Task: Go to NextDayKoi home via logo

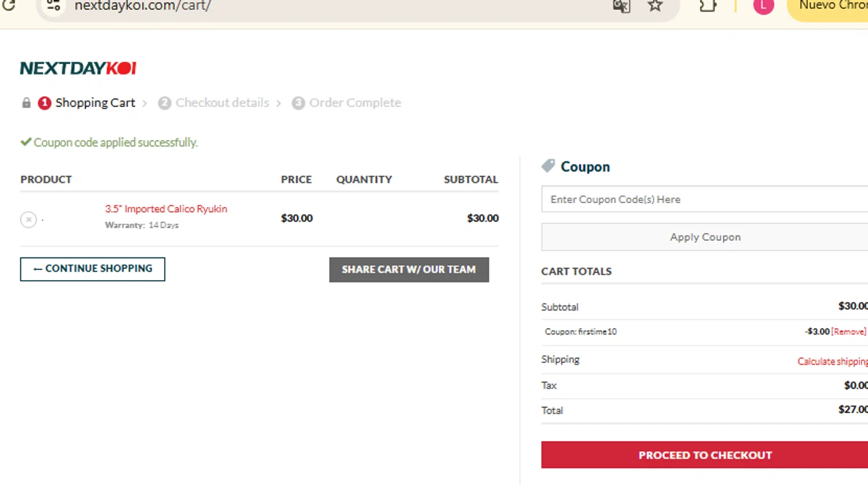Action: (x=78, y=68)
